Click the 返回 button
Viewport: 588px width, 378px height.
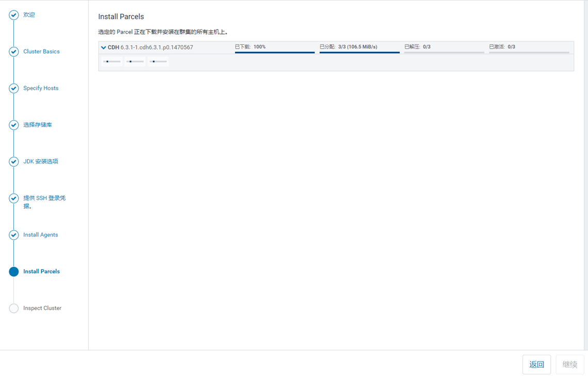[536, 365]
